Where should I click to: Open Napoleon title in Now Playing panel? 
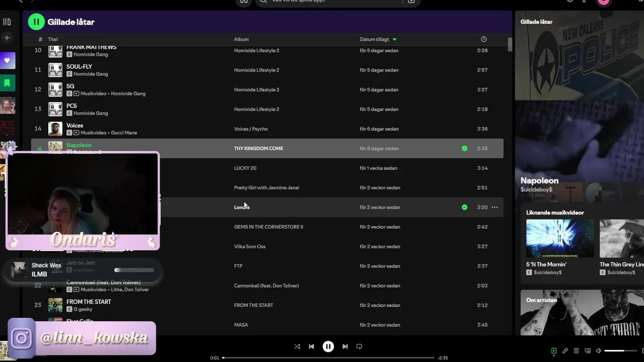539,180
